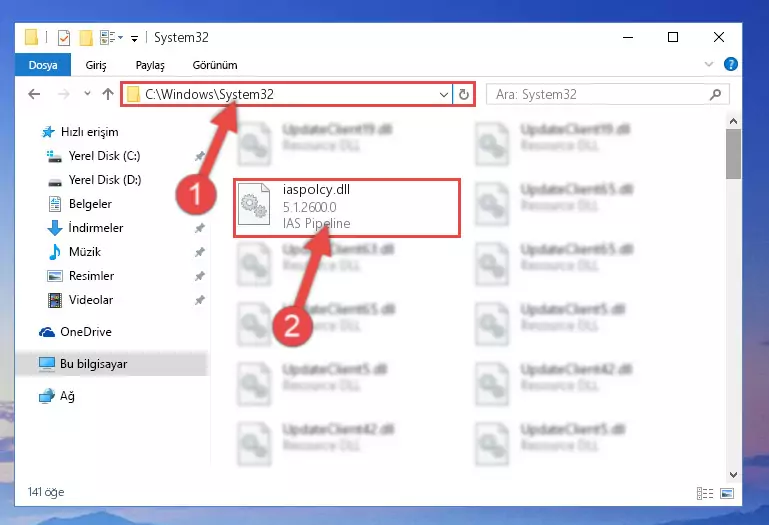Click the pin icon next to İndirmeler
769x525 pixels.
[200, 228]
